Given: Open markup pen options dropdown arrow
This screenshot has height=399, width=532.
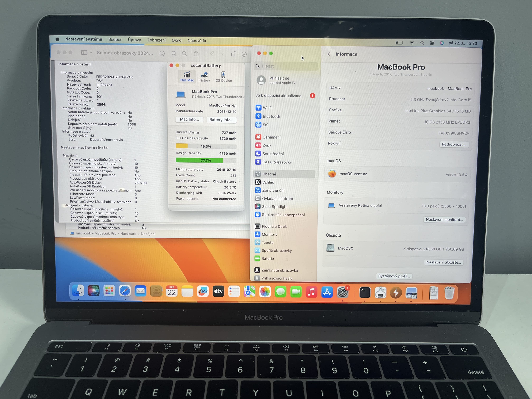Looking at the screenshot, I should coord(222,54).
